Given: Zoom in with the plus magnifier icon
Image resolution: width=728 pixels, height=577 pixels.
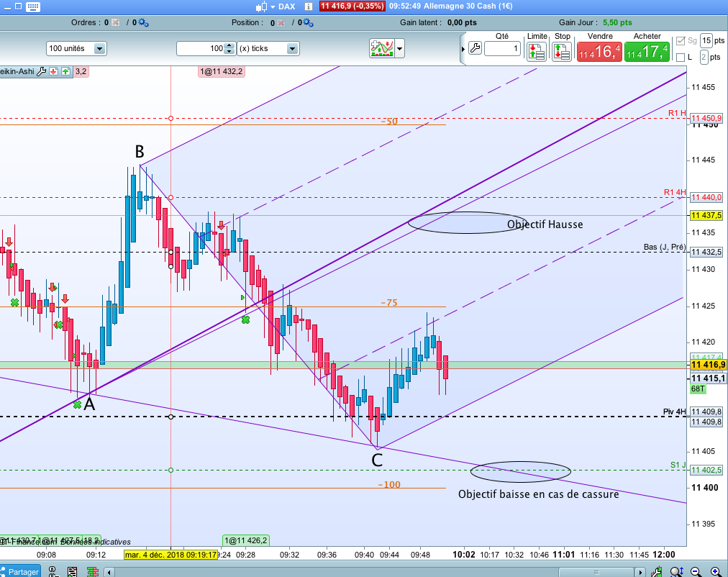Looking at the screenshot, I should point(716,572).
